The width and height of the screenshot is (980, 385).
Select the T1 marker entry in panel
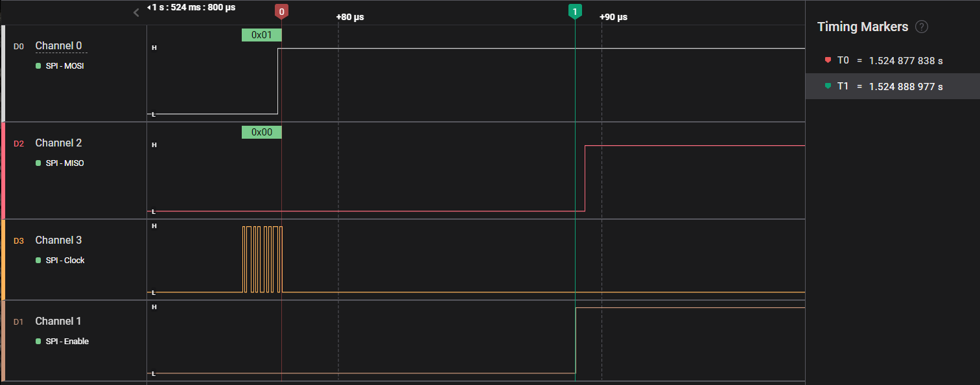coord(892,86)
